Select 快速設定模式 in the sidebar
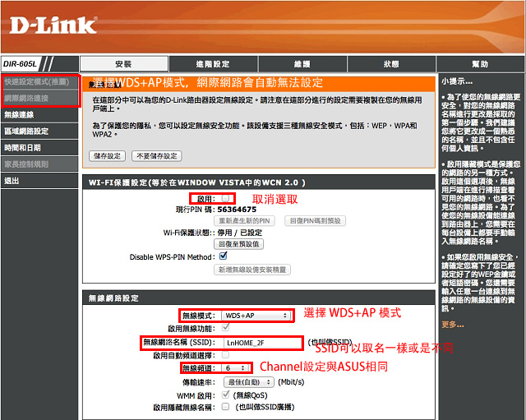 39,82
